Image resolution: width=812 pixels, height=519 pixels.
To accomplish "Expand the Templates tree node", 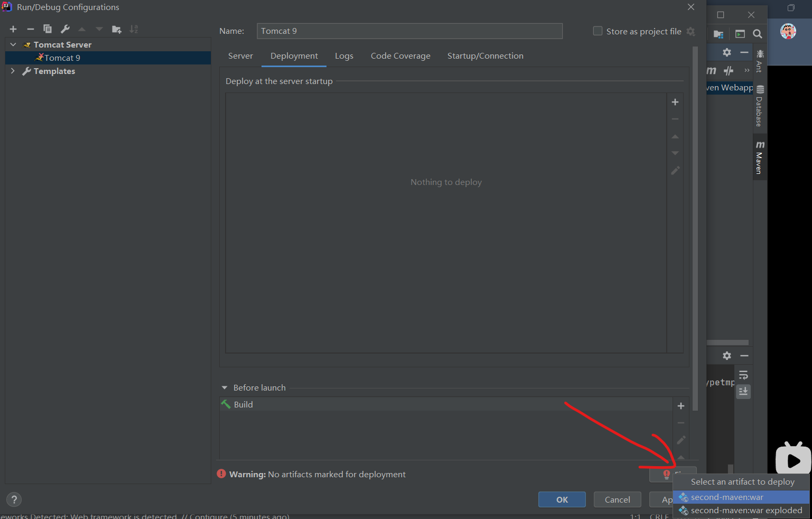I will [x=13, y=71].
